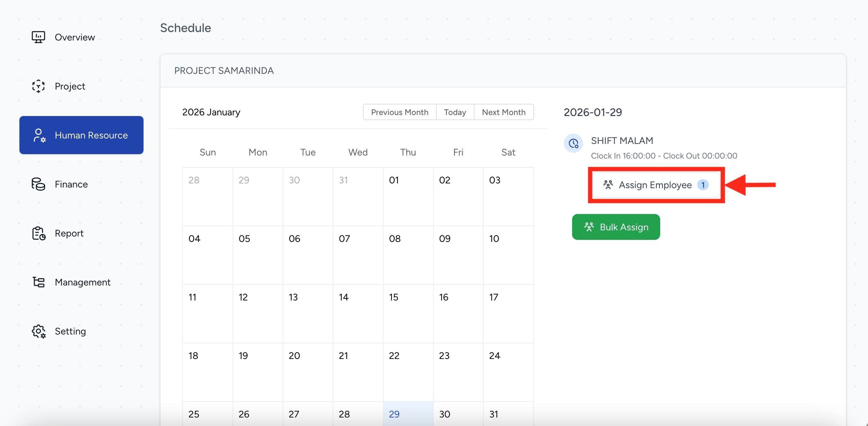The image size is (868, 426).
Task: Click the Management hierarchy icon
Action: coord(38,282)
